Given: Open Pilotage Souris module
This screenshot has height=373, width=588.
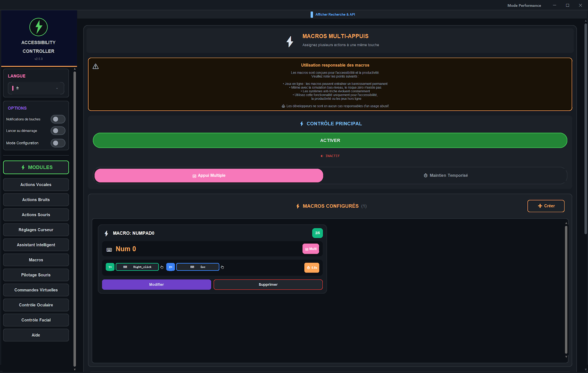Looking at the screenshot, I should point(36,275).
